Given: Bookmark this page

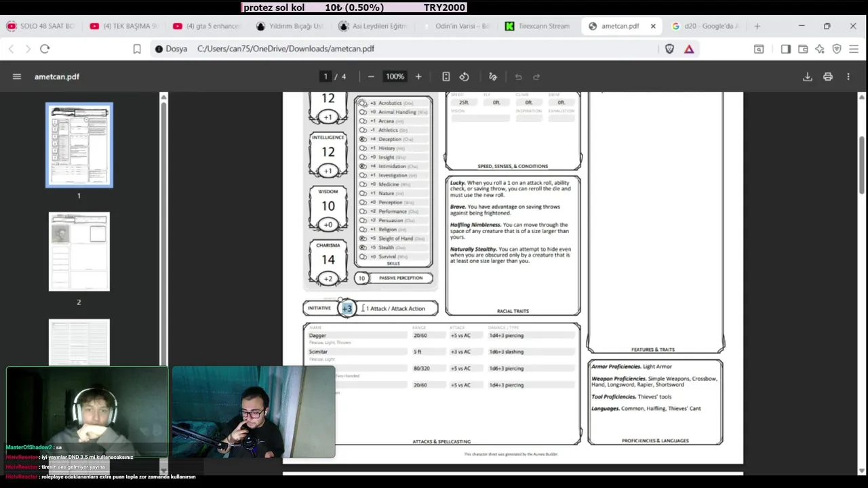Looking at the screenshot, I should point(137,49).
